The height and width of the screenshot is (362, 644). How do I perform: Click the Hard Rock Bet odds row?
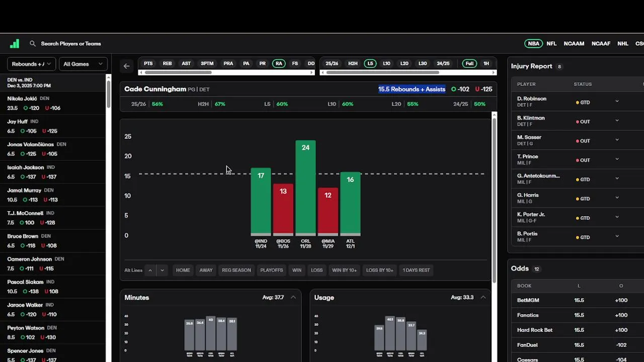coord(578,330)
